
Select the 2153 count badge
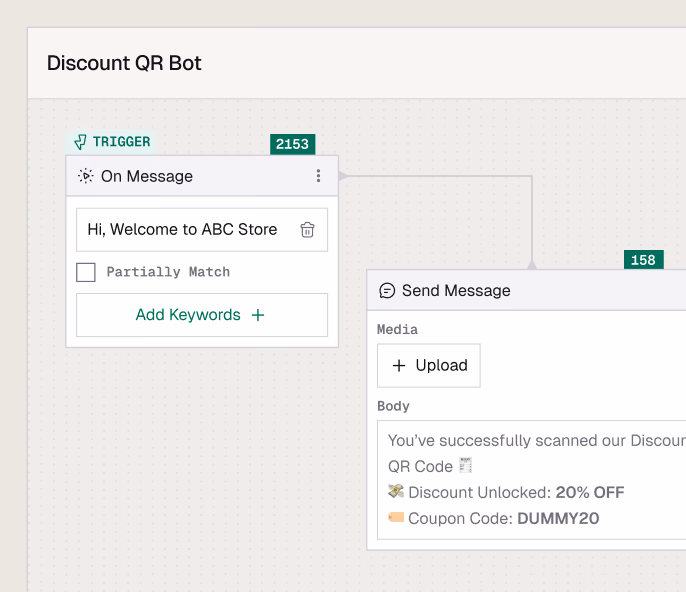point(292,144)
